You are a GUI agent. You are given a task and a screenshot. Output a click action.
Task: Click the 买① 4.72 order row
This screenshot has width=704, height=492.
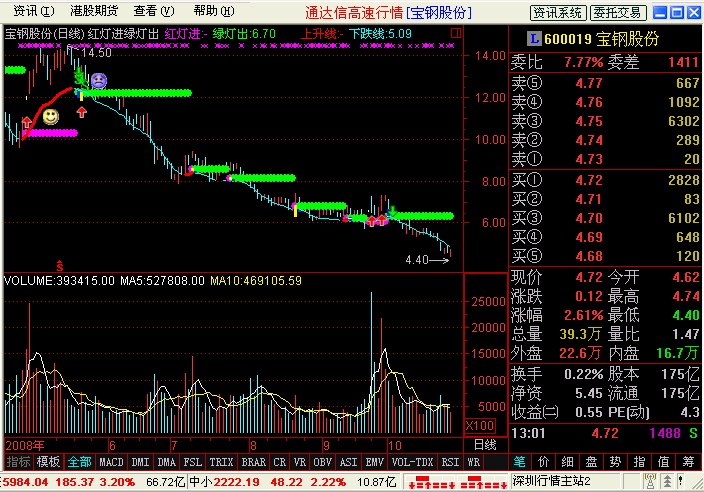605,180
